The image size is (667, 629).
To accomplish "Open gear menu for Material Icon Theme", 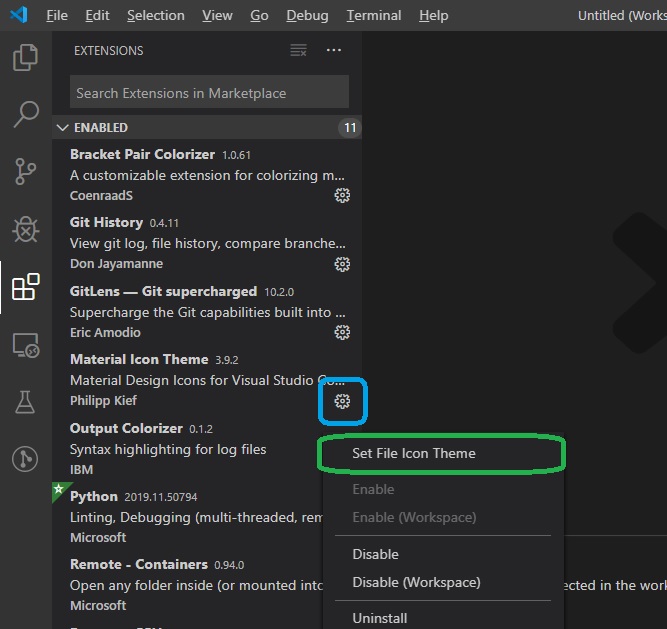I will [342, 401].
